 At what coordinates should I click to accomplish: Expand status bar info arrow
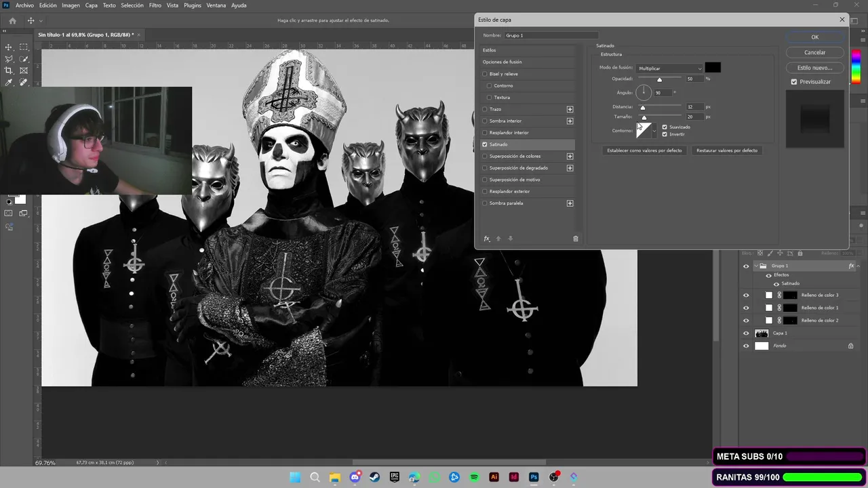158,462
